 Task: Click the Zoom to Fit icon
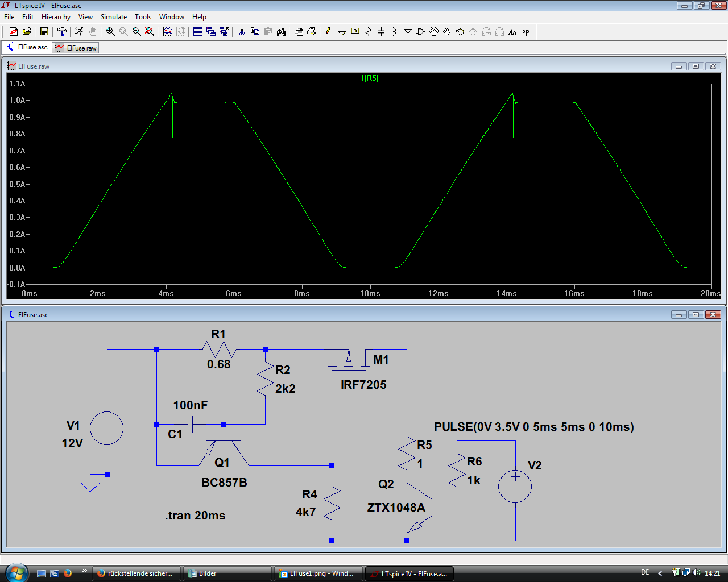pyautogui.click(x=150, y=32)
